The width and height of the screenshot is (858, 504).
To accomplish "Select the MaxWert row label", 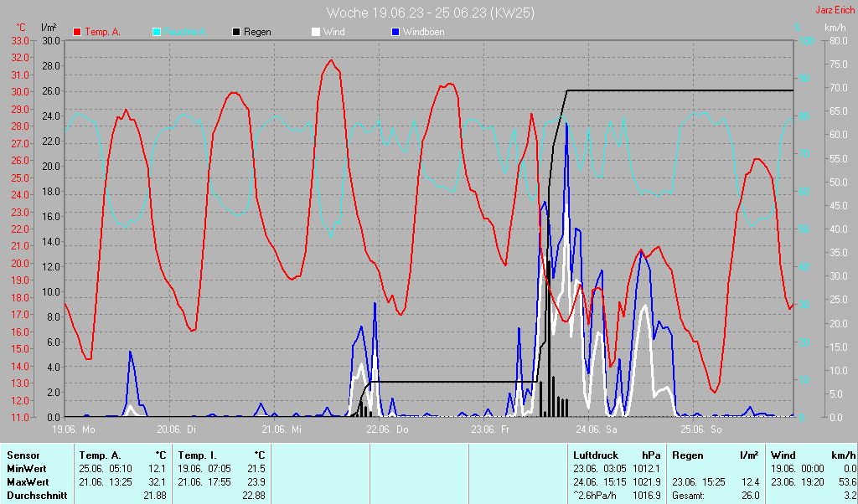I will point(28,482).
